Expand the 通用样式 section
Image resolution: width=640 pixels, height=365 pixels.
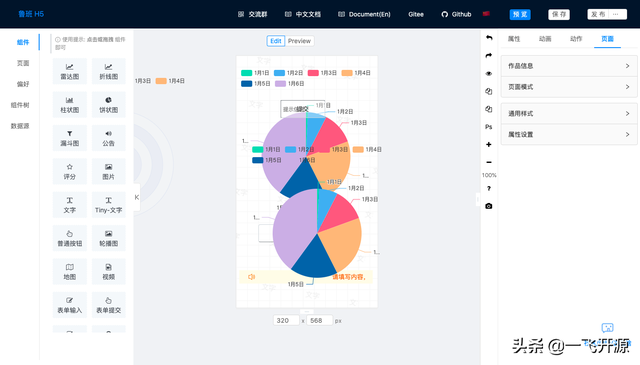tap(569, 114)
